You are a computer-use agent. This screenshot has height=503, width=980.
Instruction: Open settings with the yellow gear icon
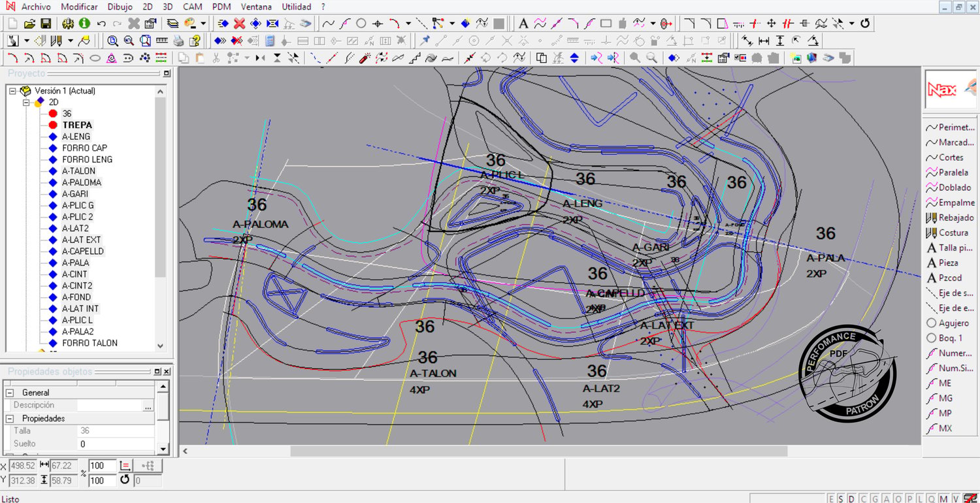68,23
